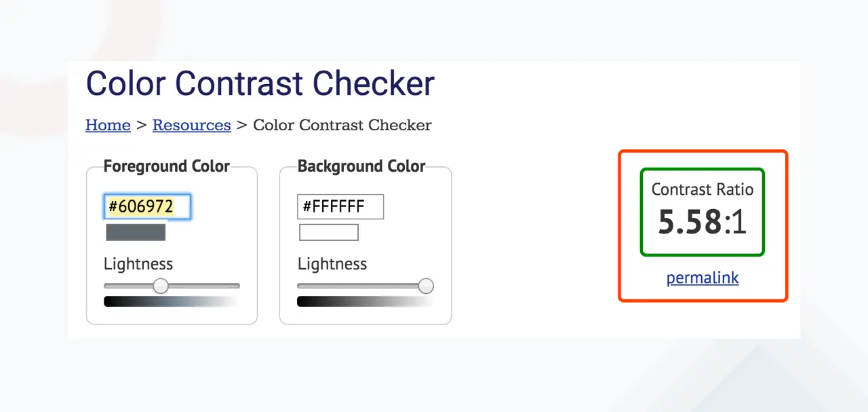Click the Contrast Ratio label text
This screenshot has height=412, width=868.
[703, 189]
